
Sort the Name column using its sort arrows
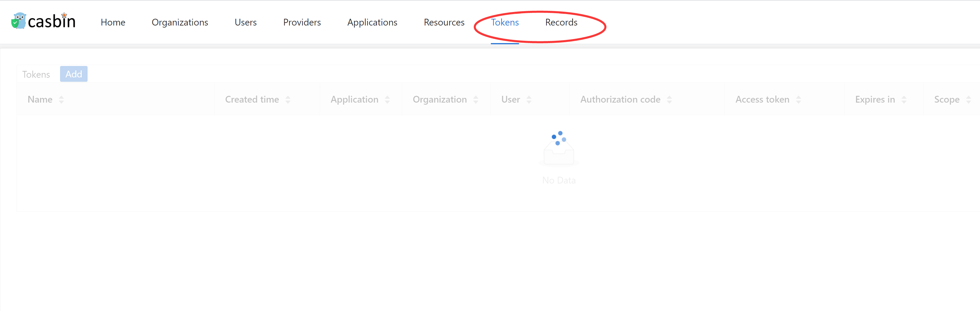[62, 99]
